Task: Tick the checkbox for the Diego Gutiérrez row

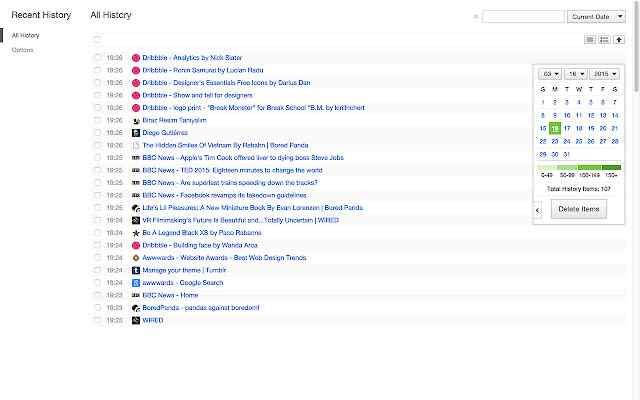Action: click(x=98, y=133)
